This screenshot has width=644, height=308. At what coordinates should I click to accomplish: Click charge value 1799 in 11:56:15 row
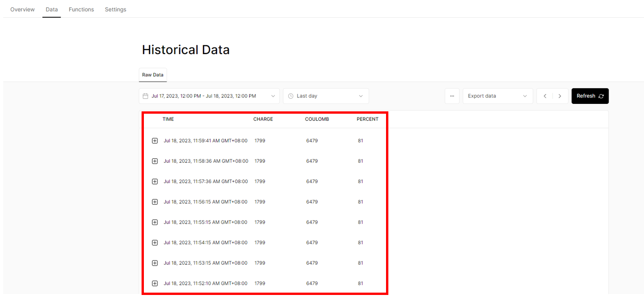pos(260,202)
